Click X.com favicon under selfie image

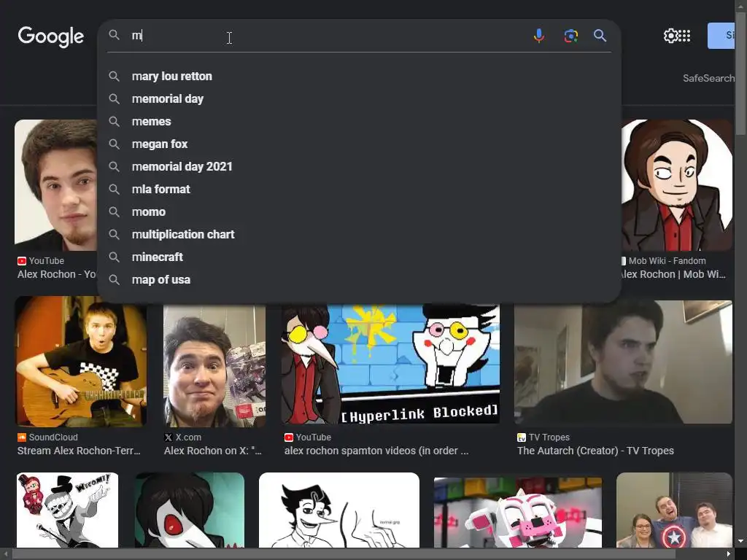169,437
